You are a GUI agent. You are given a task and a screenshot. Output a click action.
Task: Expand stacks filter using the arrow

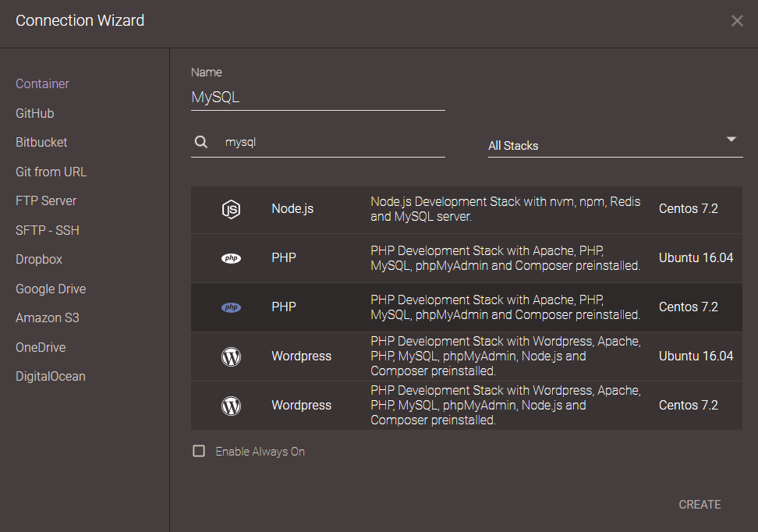(x=731, y=140)
